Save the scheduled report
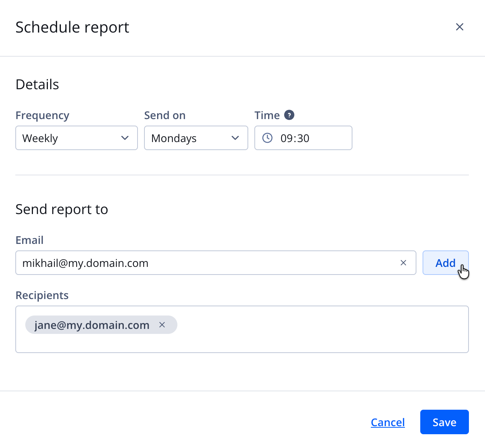Screen dimensions: 485x448 444,422
